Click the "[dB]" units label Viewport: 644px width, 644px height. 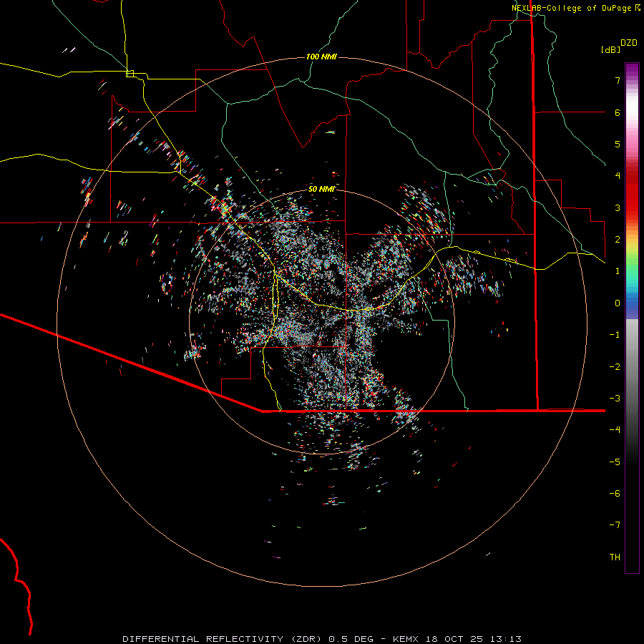[x=610, y=49]
